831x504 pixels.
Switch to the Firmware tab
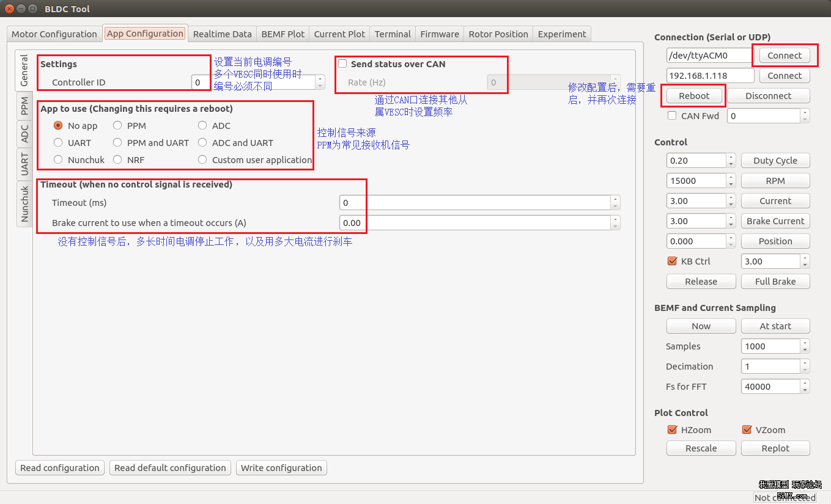[440, 34]
